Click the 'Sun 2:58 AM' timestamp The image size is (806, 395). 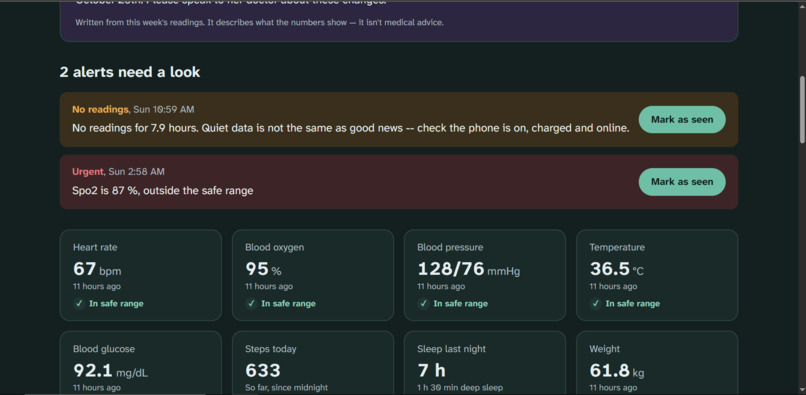click(136, 172)
